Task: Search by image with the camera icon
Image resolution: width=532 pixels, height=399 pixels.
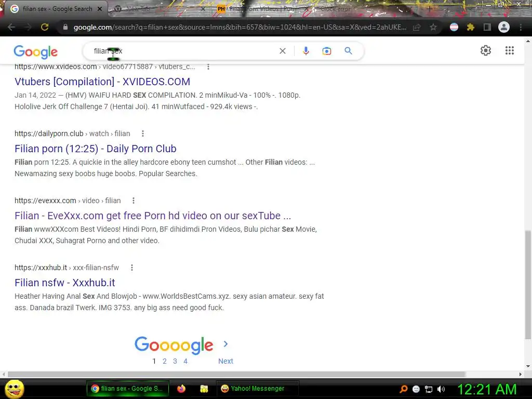Action: [x=326, y=51]
